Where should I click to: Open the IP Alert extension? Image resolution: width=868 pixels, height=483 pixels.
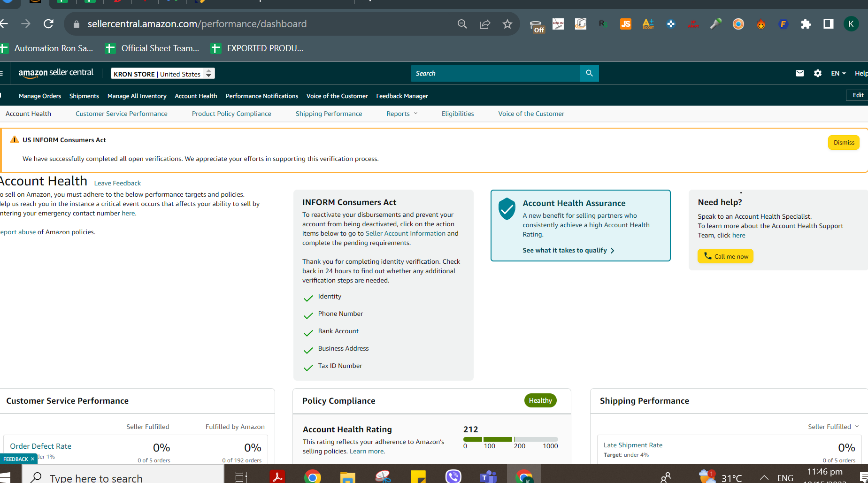[x=693, y=24]
